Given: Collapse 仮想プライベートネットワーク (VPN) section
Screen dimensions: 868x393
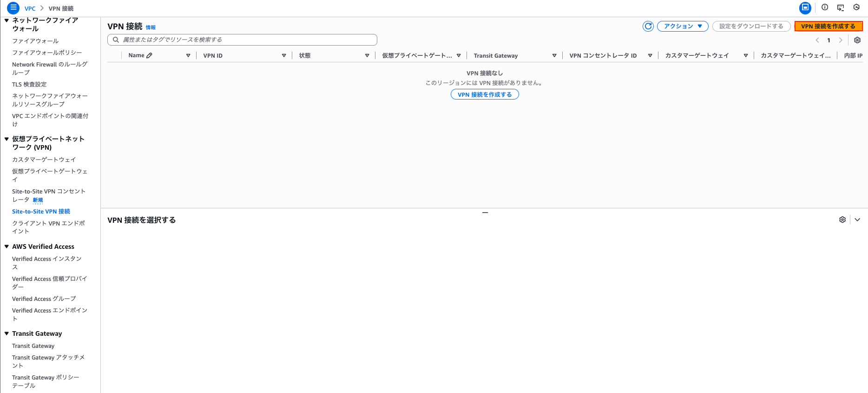Looking at the screenshot, I should click(x=7, y=139).
